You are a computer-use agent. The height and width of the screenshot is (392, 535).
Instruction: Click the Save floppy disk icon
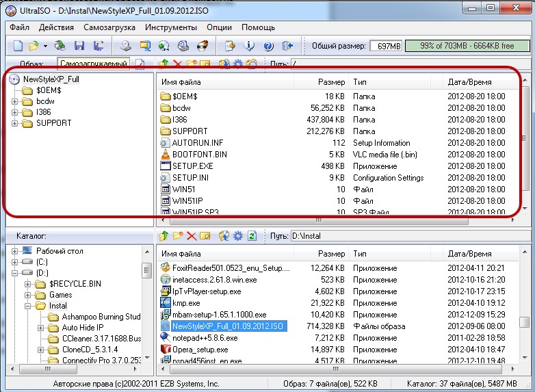coord(79,46)
